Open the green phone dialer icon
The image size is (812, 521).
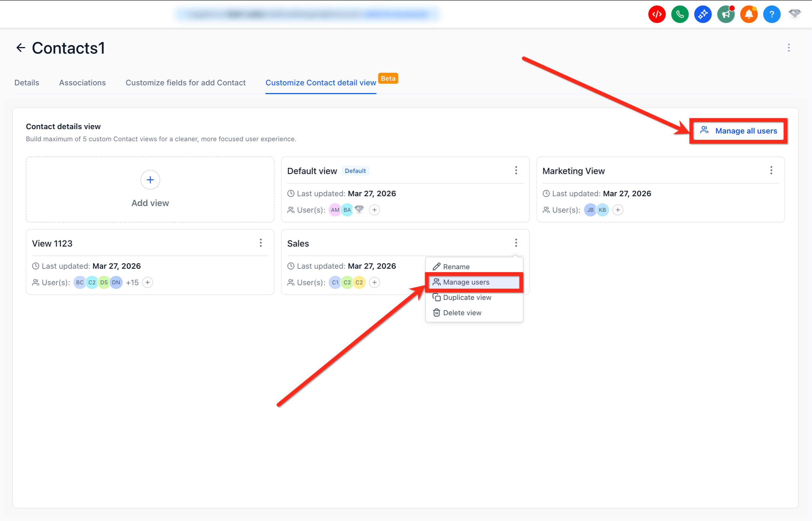[680, 14]
